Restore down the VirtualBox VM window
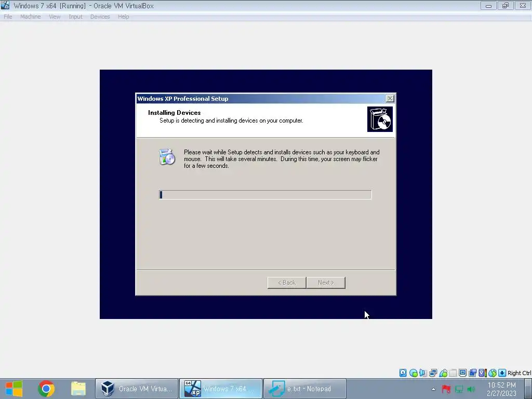The height and width of the screenshot is (399, 532). click(x=506, y=6)
